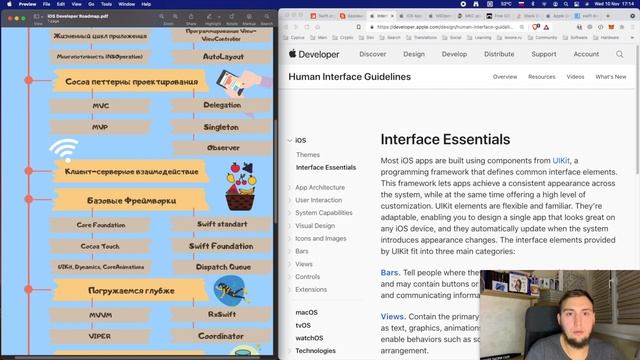Click the search magnifier on Apple Developer nav
This screenshot has height=360, width=640.
tap(620, 54)
